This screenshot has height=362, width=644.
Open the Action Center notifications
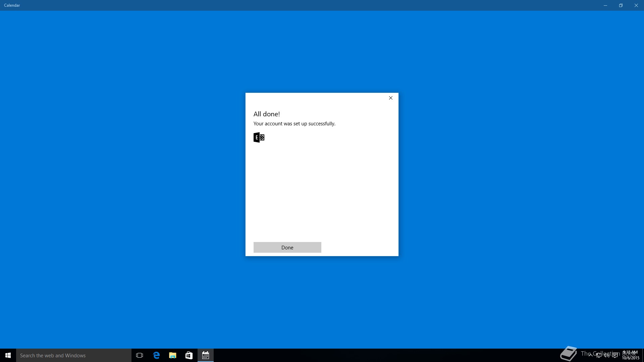[x=615, y=355]
